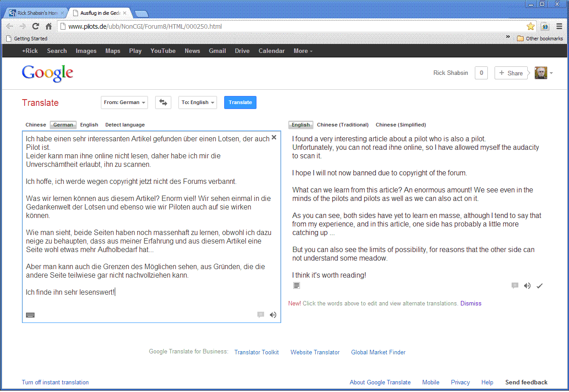Image resolution: width=569 pixels, height=392 pixels.
Task: Open Gmail from the Google bar
Action: coord(217,51)
